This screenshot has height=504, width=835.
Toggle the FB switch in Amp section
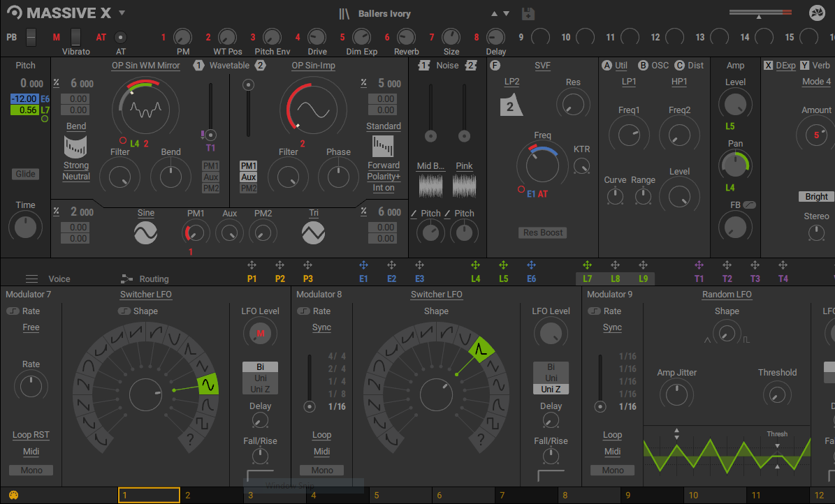749,205
